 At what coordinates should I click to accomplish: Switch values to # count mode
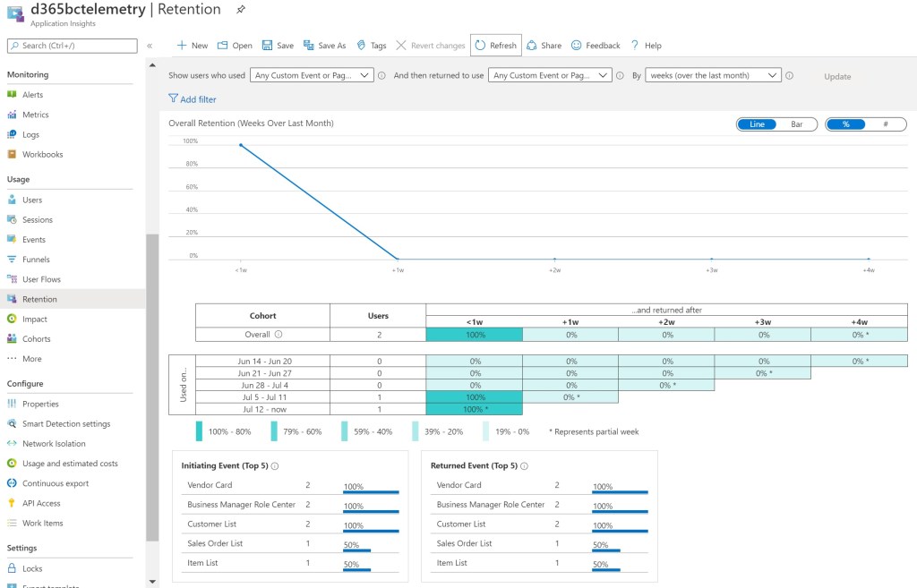[x=885, y=124]
